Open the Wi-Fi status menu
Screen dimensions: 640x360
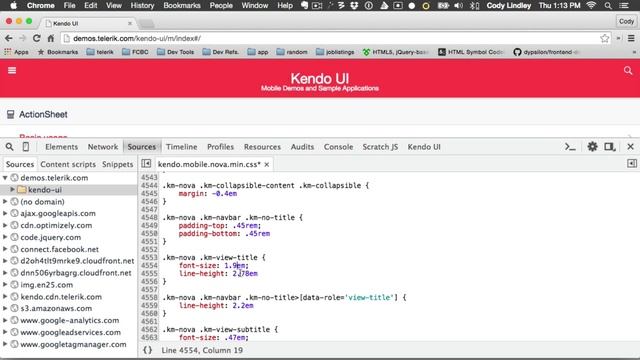[591, 5]
